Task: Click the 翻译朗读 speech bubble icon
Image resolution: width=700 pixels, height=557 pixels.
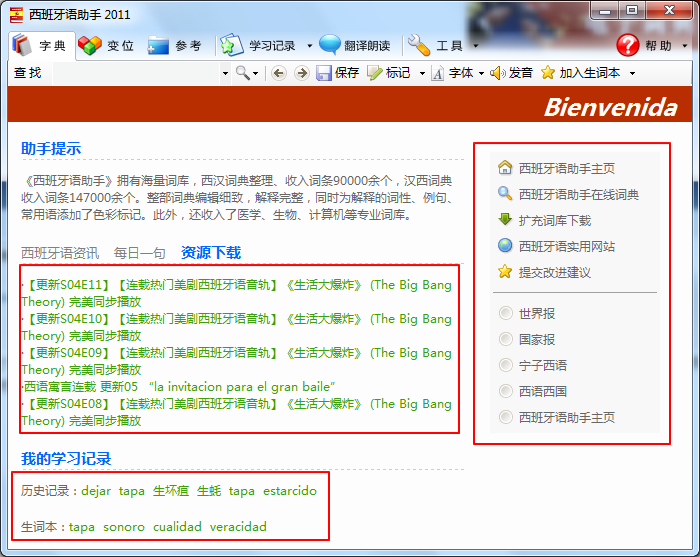Action: click(x=330, y=45)
